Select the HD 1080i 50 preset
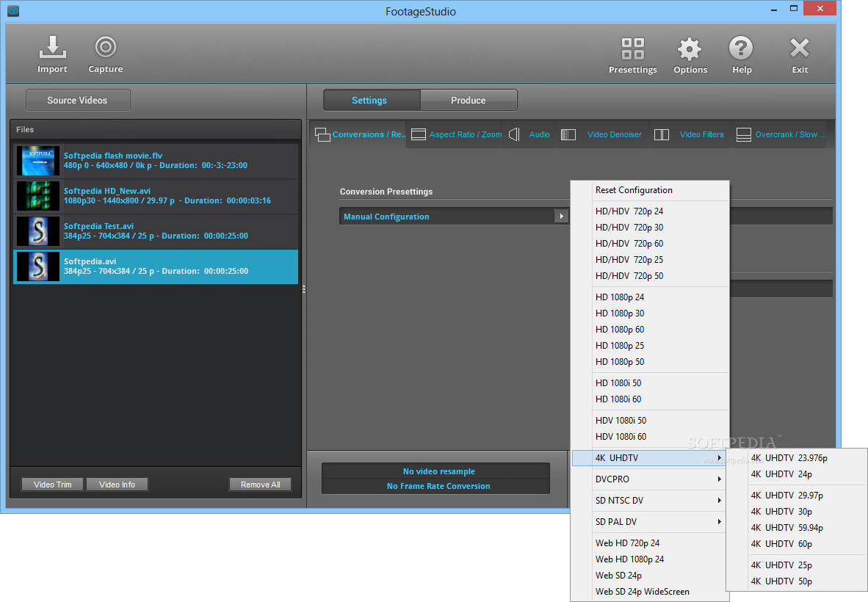Screen dimensions: 868x602 [x=649, y=383]
